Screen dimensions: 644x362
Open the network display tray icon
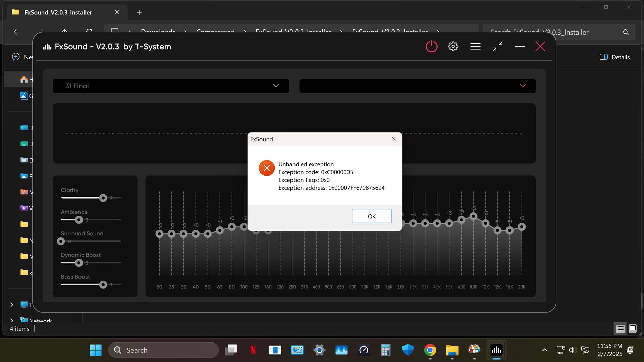(x=560, y=350)
